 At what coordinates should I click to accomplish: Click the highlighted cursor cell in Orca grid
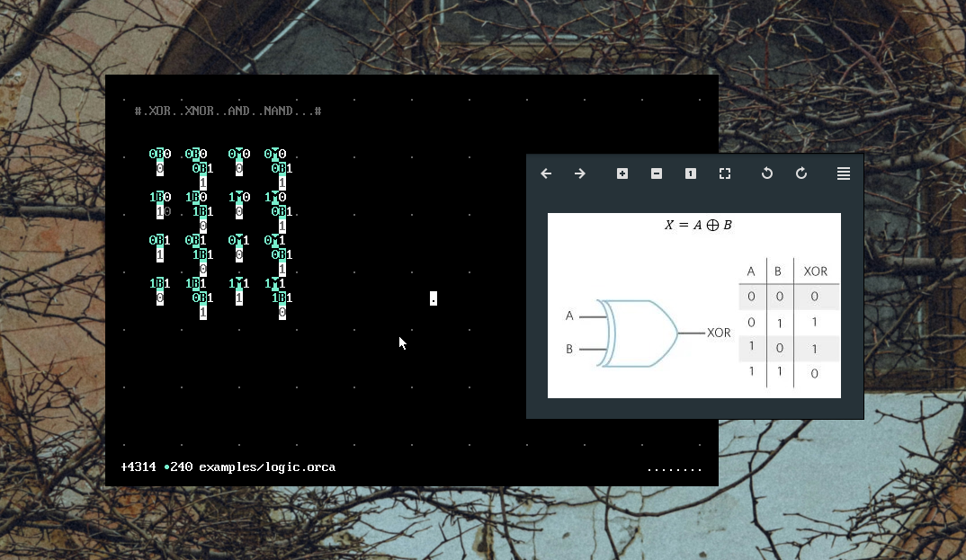tap(434, 298)
